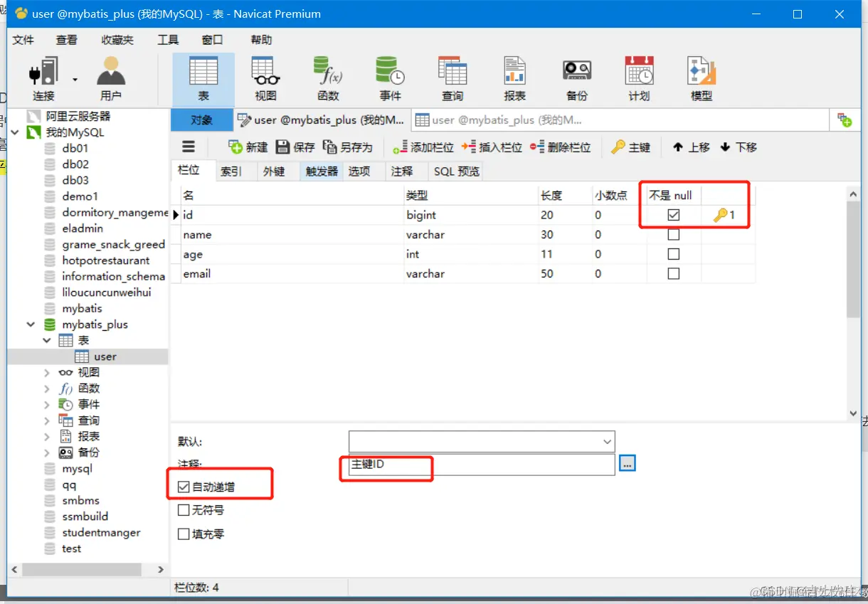Open the 帮助 help menu
Viewport: 868px width, 604px height.
pos(261,40)
